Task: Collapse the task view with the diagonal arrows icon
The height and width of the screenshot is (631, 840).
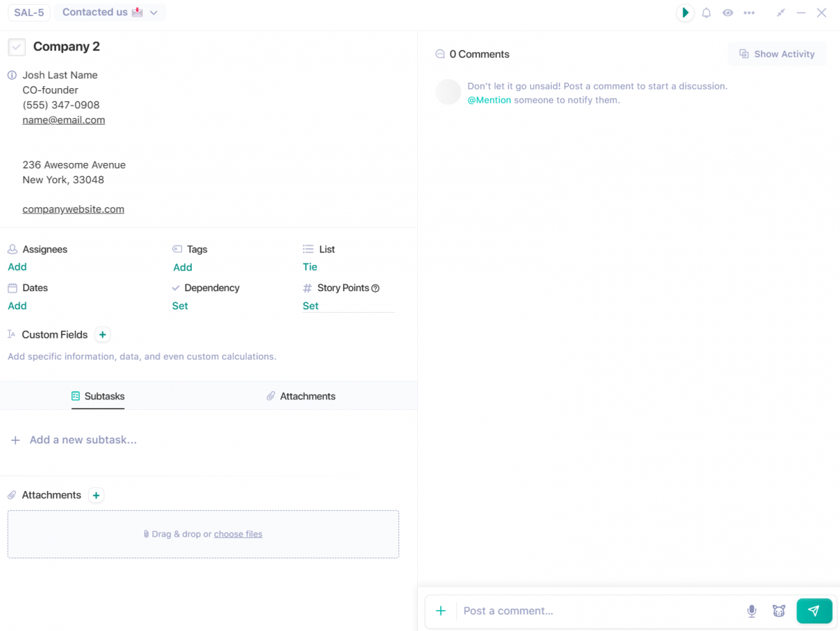Action: (780, 13)
